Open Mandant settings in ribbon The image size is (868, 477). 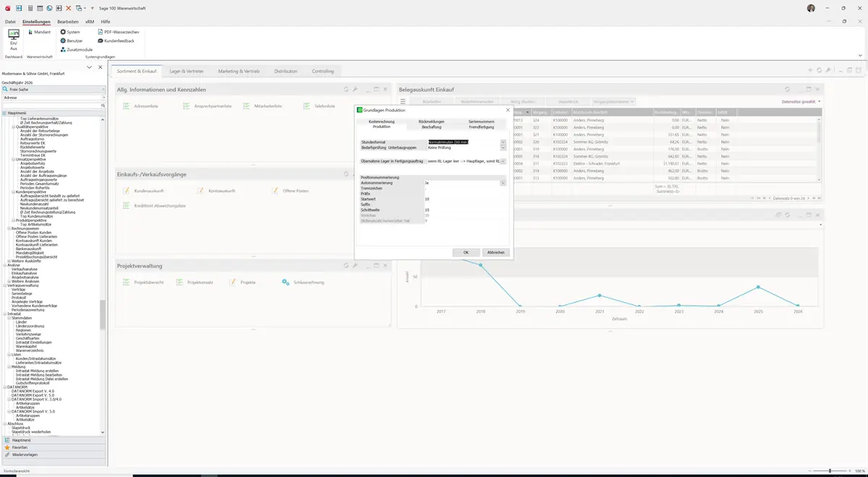pyautogui.click(x=39, y=32)
